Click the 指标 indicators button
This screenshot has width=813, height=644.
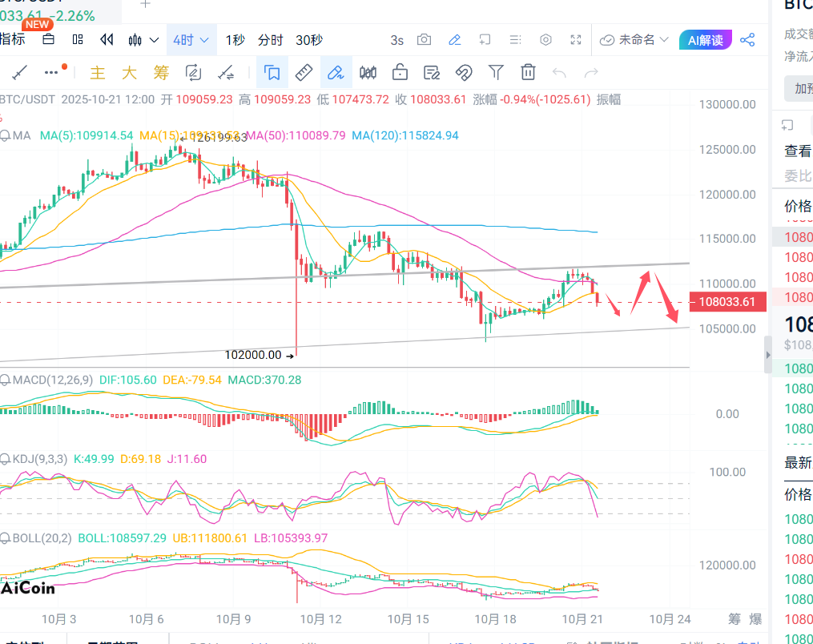[x=12, y=39]
